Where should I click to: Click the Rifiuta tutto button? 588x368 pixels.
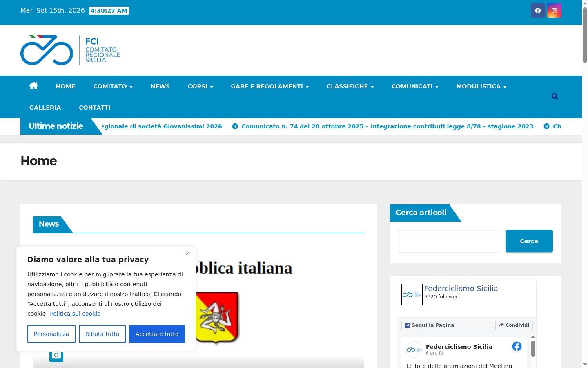coord(102,334)
